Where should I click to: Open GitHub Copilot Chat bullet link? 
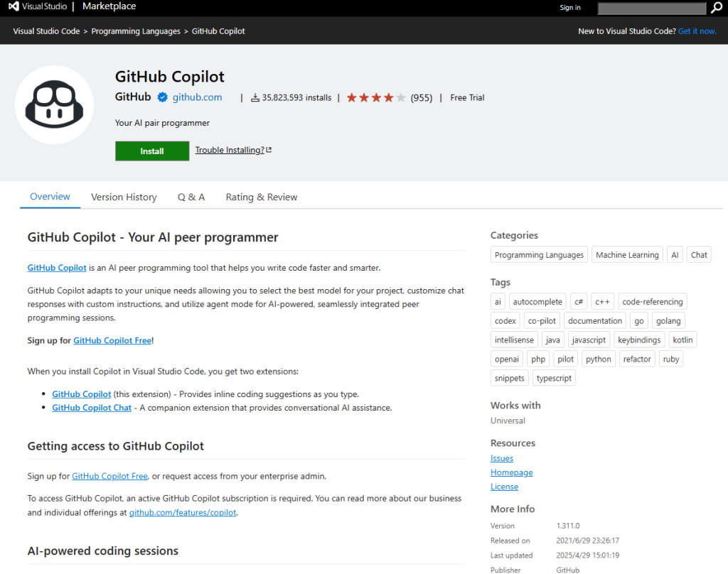point(92,408)
